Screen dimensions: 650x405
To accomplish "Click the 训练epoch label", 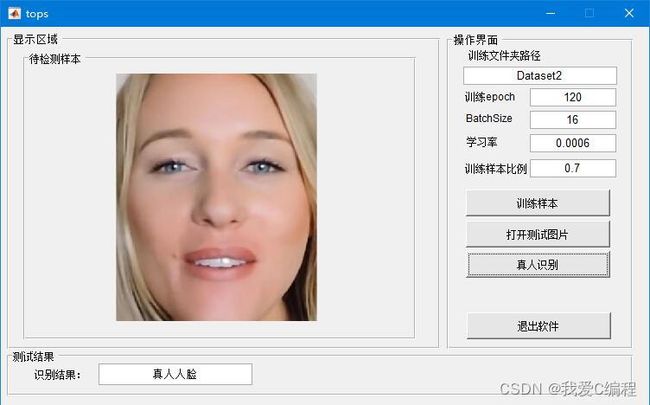I will [x=490, y=98].
